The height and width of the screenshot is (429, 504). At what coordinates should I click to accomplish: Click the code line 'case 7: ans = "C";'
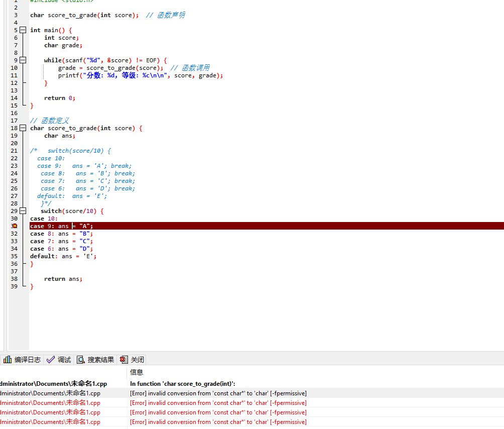point(61,241)
